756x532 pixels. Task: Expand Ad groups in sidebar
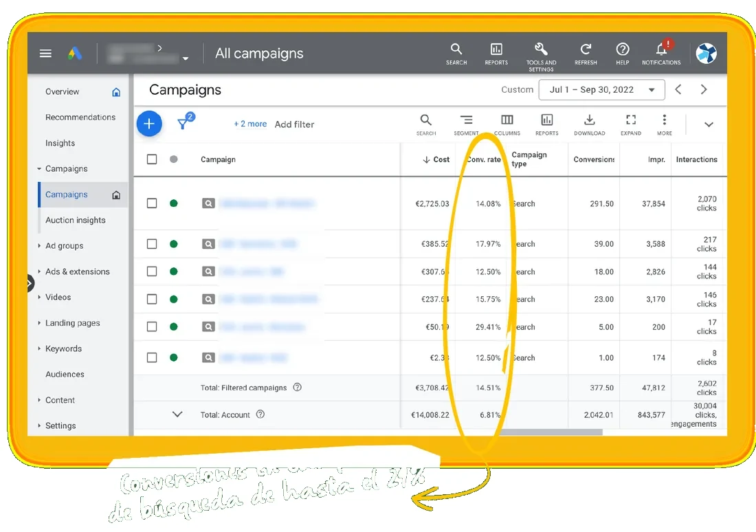[39, 246]
